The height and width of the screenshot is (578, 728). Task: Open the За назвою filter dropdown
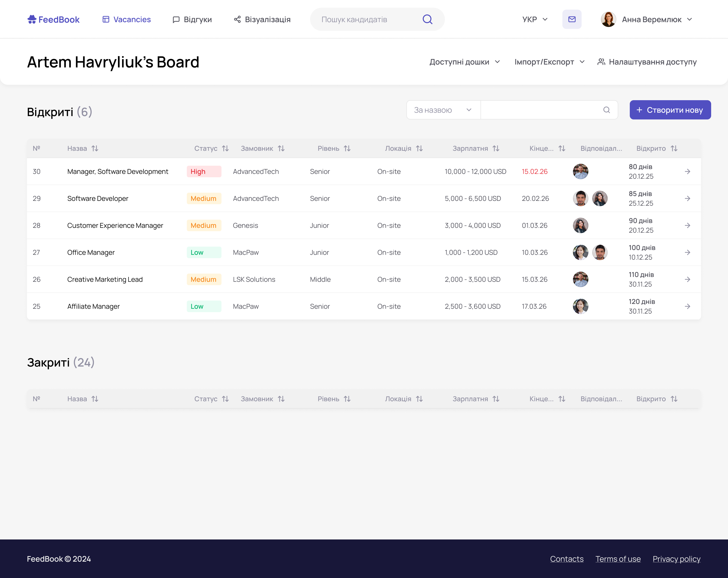[x=443, y=110]
